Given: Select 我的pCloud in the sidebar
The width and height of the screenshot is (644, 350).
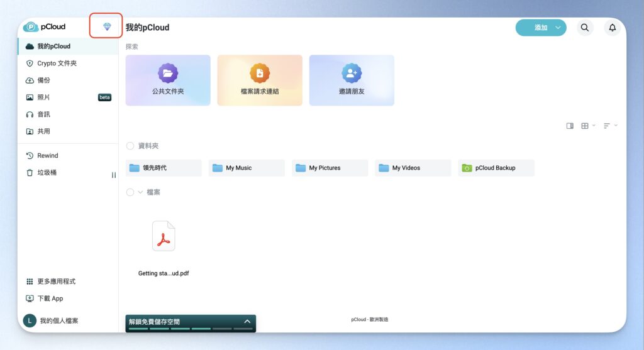Looking at the screenshot, I should 68,46.
